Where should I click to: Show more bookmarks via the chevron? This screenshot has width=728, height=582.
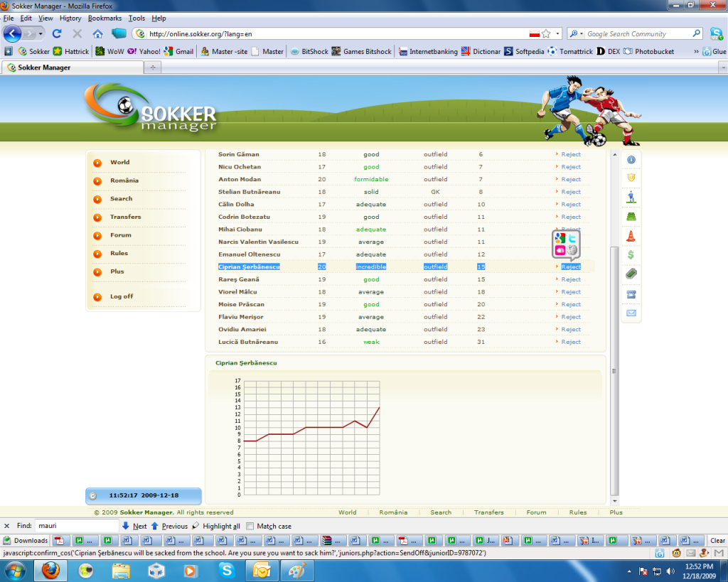pyautogui.click(x=696, y=51)
